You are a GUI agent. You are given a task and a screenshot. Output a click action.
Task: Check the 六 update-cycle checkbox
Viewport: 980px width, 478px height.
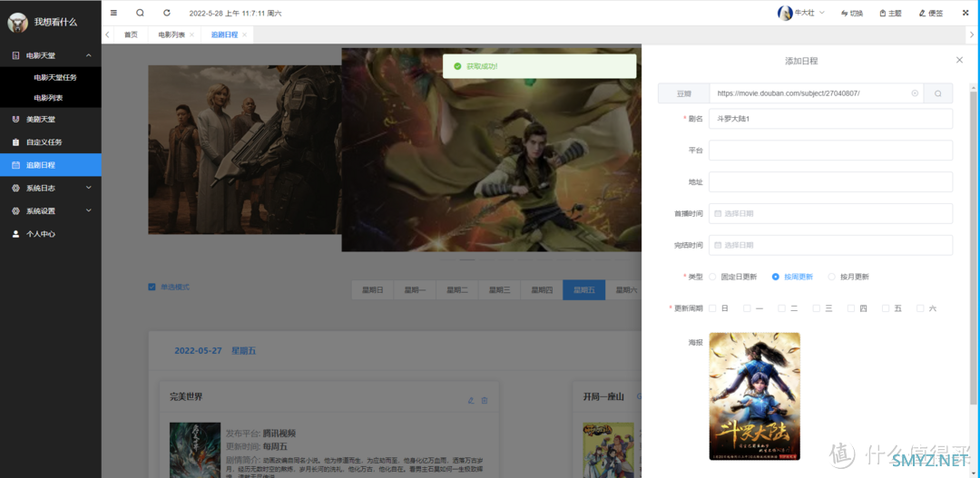coord(921,308)
